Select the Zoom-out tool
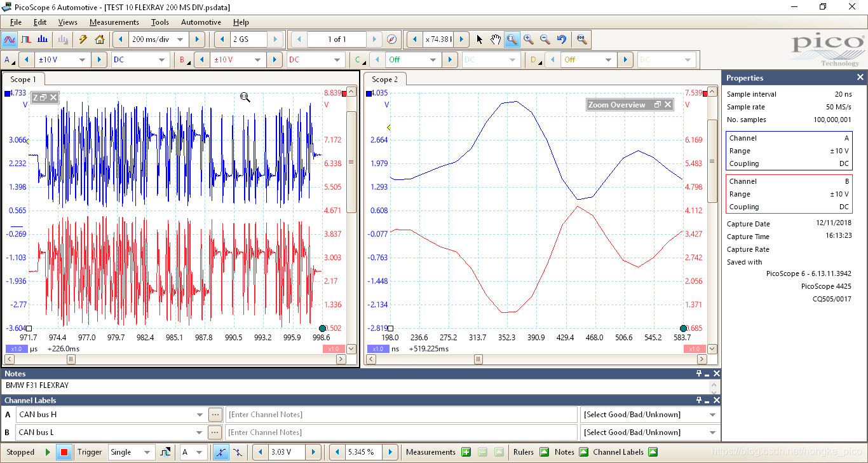Image resolution: width=868 pixels, height=463 pixels. pyautogui.click(x=545, y=39)
